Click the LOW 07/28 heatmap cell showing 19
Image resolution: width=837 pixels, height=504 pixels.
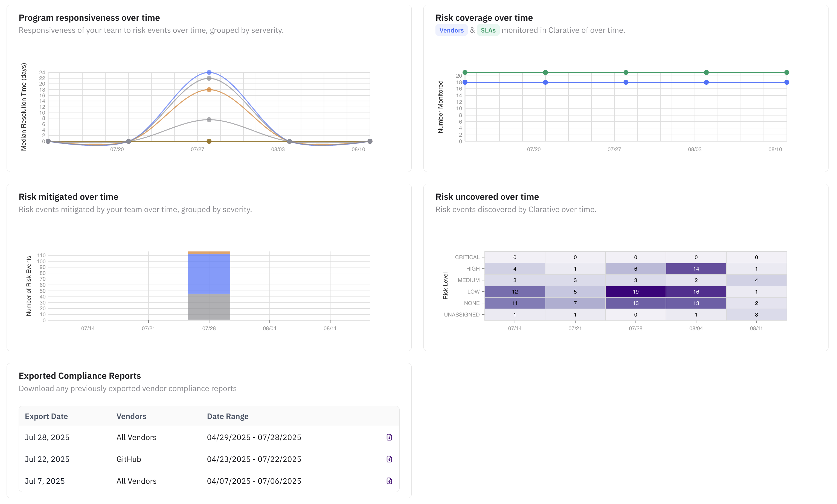click(636, 292)
